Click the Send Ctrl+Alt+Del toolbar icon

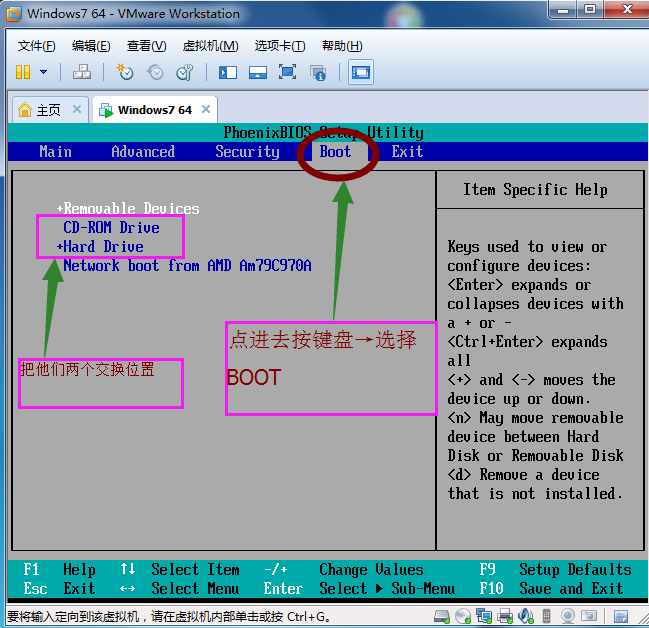[82, 72]
